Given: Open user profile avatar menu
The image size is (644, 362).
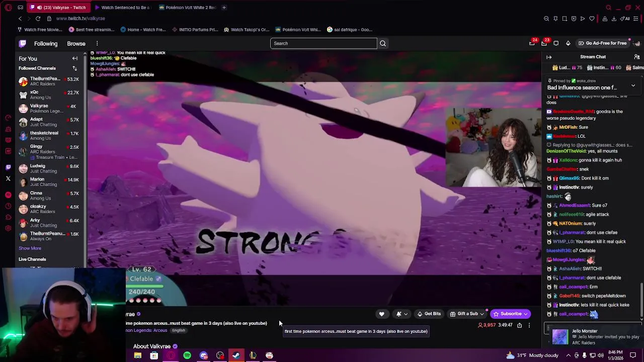Looking at the screenshot, I should (636, 43).
